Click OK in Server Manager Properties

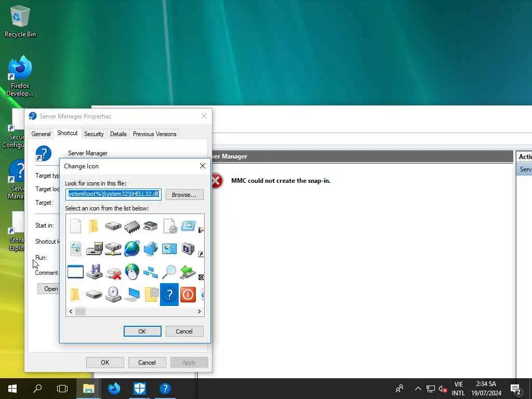coord(105,363)
